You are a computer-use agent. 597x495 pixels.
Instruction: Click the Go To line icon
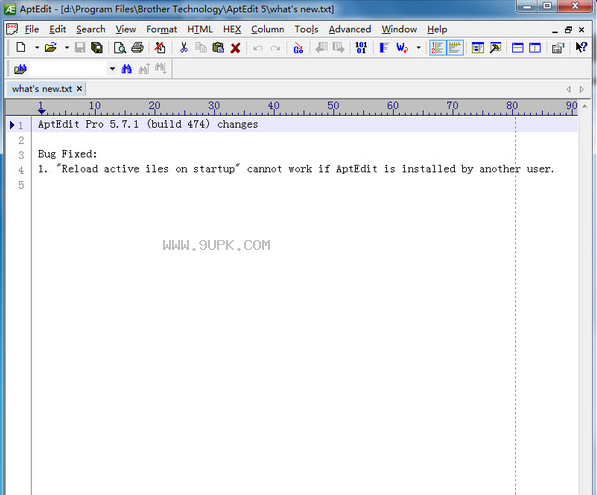pyautogui.click(x=298, y=48)
